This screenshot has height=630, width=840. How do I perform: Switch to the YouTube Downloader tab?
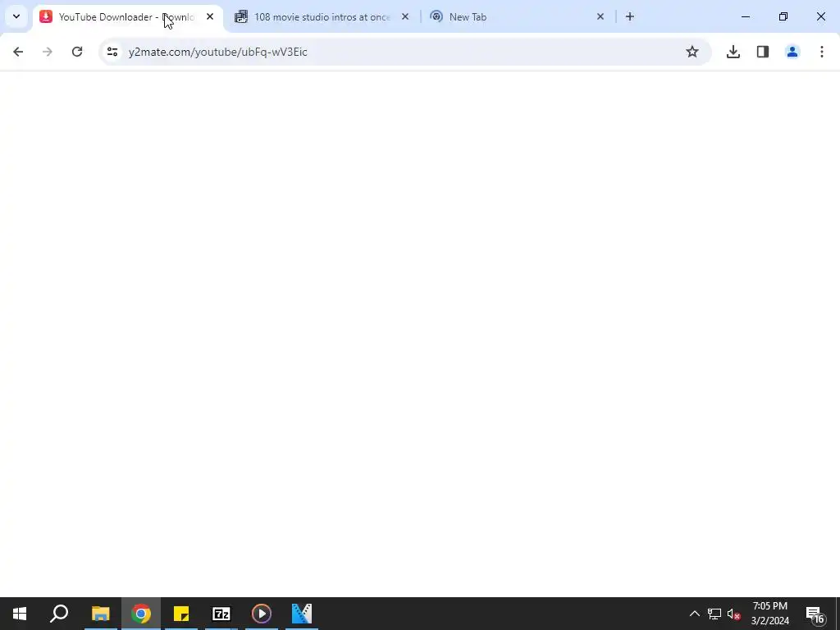tap(127, 17)
